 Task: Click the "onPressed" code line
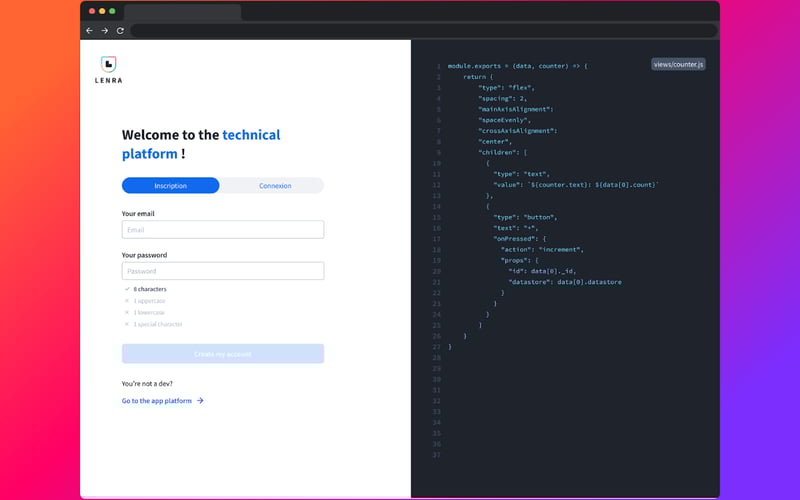click(519, 238)
